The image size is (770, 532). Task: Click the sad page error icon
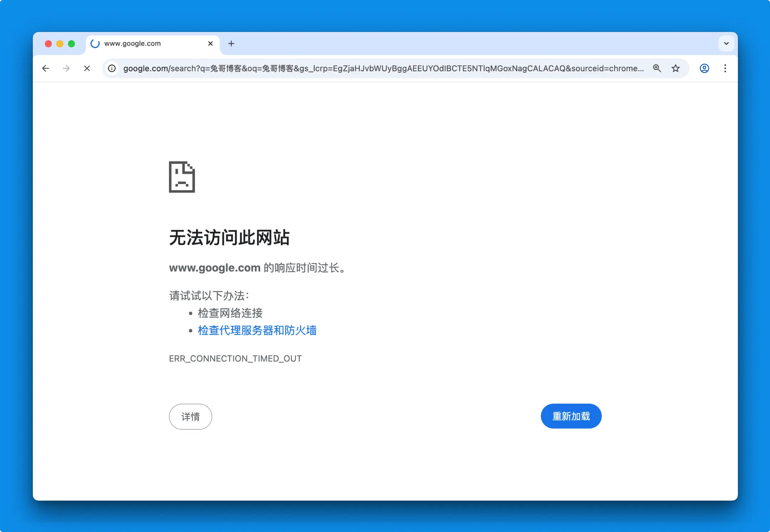click(182, 177)
